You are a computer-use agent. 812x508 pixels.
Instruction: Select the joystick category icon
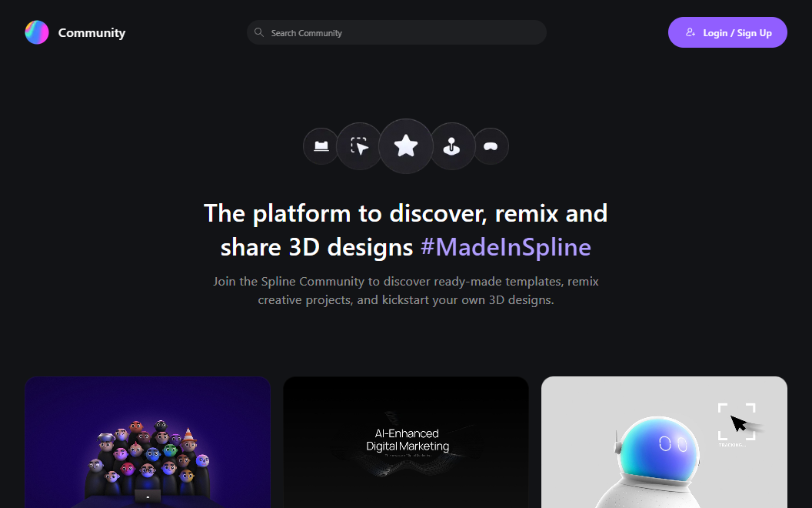click(452, 146)
